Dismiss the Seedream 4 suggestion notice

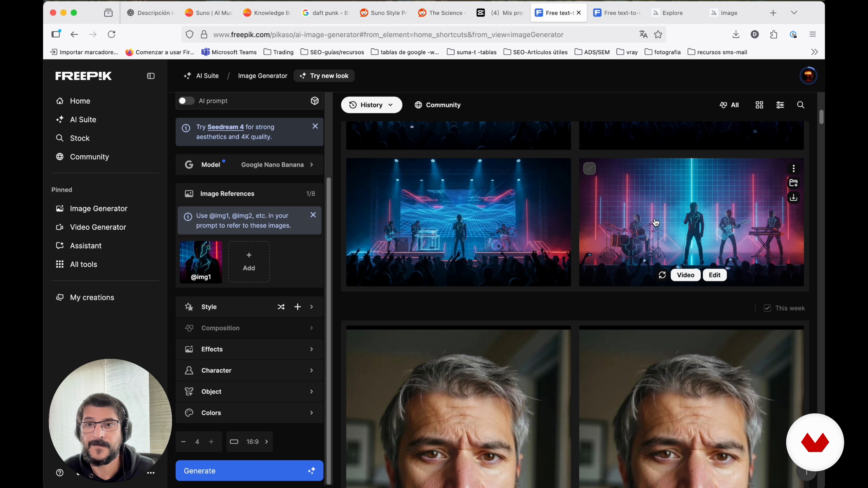click(x=315, y=126)
